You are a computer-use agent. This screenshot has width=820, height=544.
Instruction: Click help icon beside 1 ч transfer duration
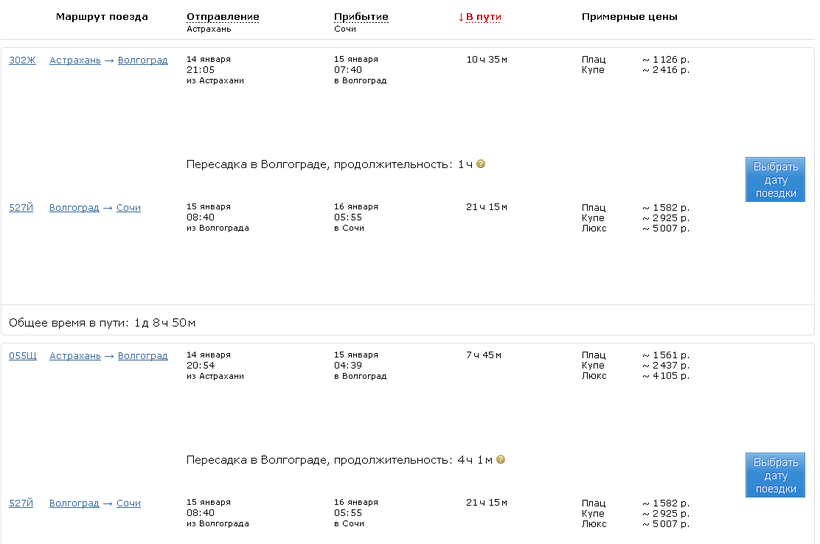(481, 164)
